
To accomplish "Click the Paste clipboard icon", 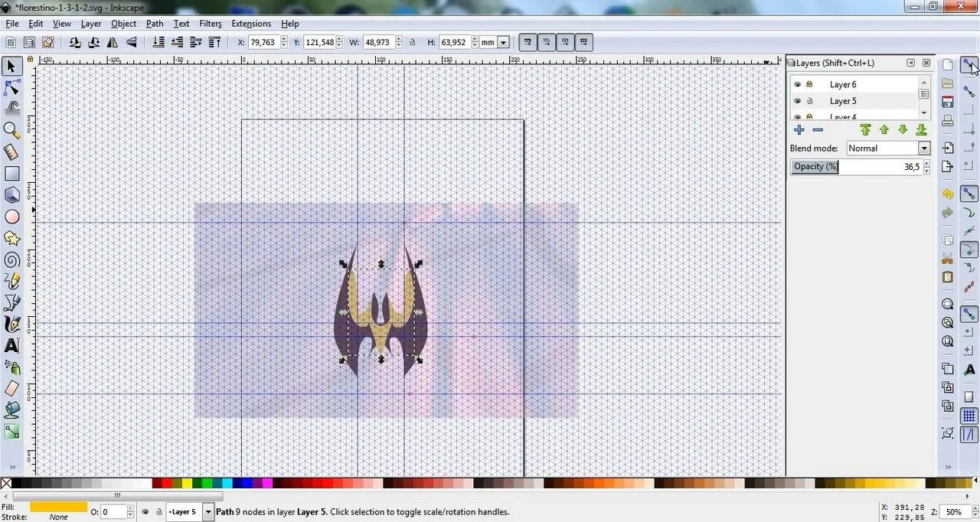I will pos(948,277).
